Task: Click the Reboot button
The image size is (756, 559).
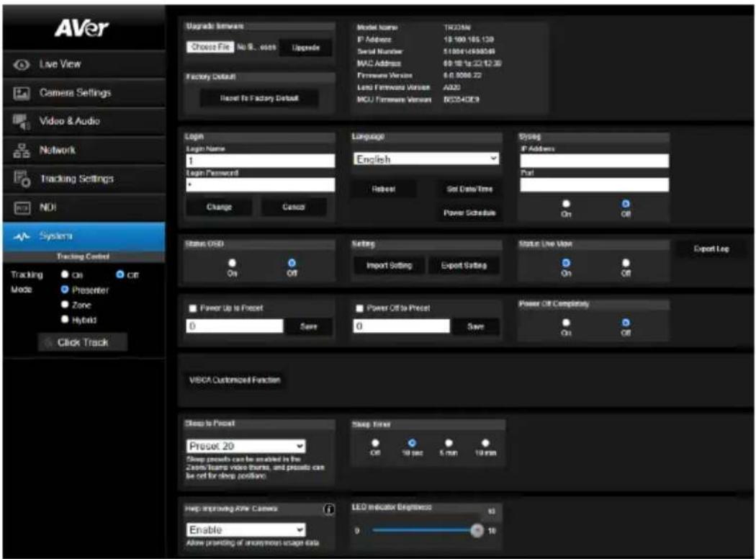Action: pos(384,189)
